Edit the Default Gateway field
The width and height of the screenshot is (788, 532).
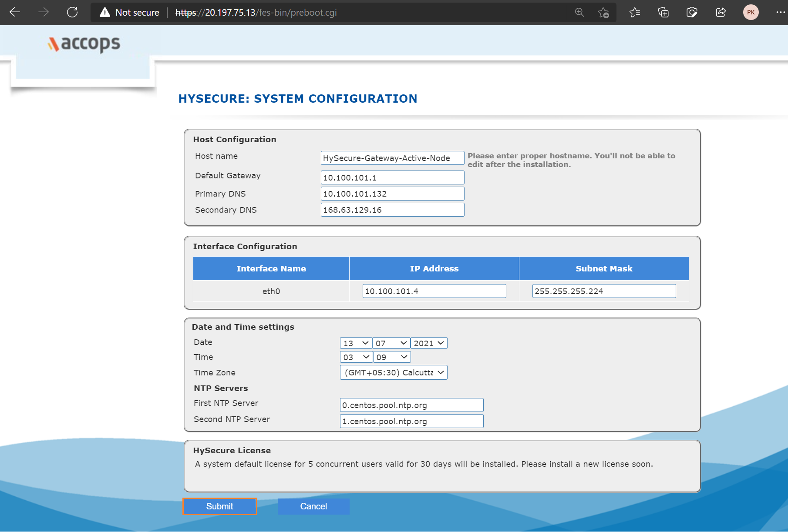392,177
